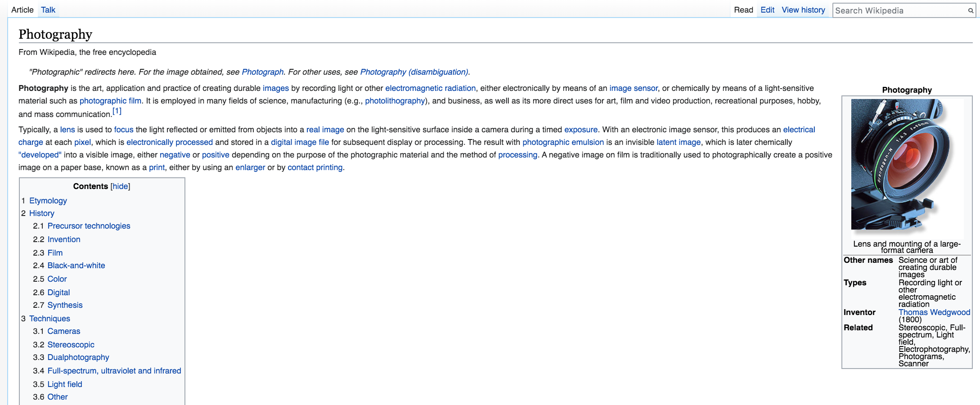Viewport: 980px width, 405px height.
Task: Click the contact printing link
Action: pyautogui.click(x=315, y=167)
